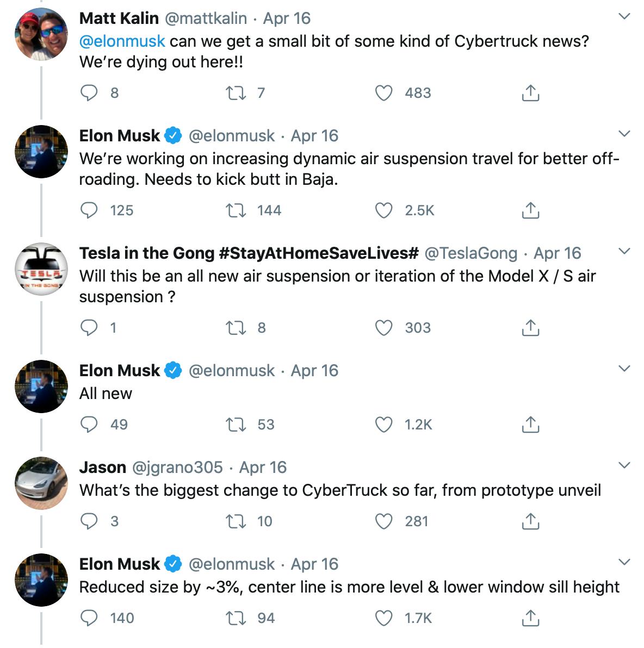644x648 pixels.
Task: Like Elon's Baja off-roading tweet
Action: click(384, 210)
